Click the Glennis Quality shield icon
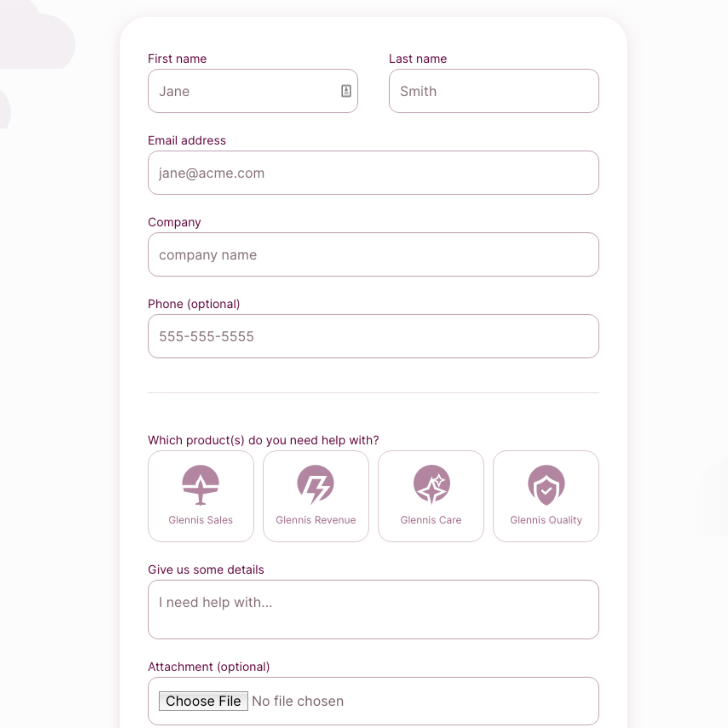 pyautogui.click(x=546, y=485)
